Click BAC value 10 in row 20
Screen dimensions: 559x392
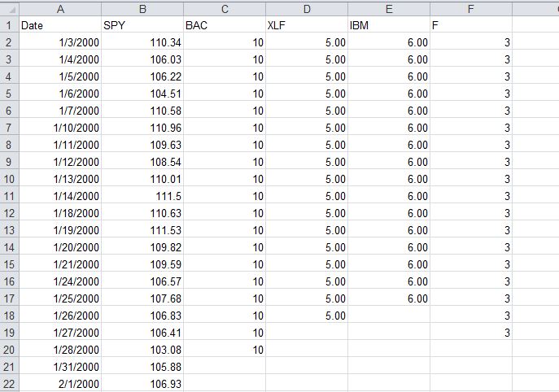pos(225,350)
